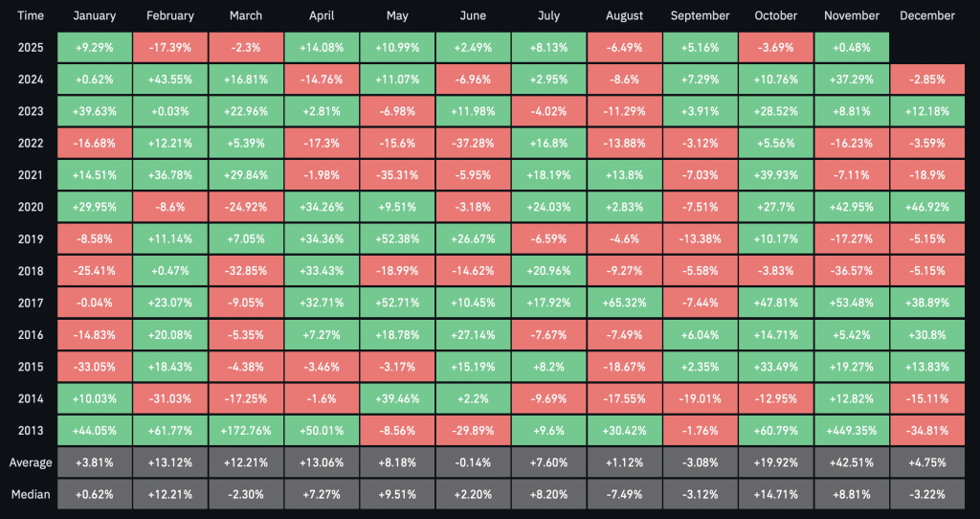Click the Time header cell
The height and width of the screenshot is (519, 980).
[28, 16]
